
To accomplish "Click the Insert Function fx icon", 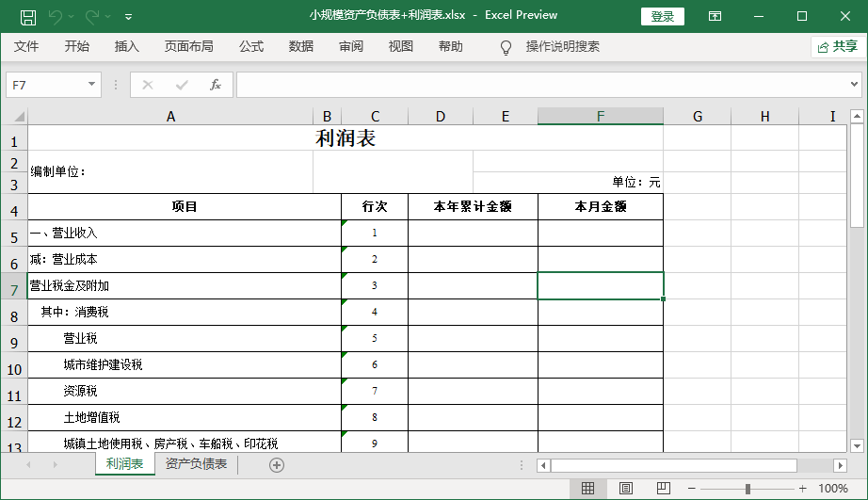I will pyautogui.click(x=215, y=85).
